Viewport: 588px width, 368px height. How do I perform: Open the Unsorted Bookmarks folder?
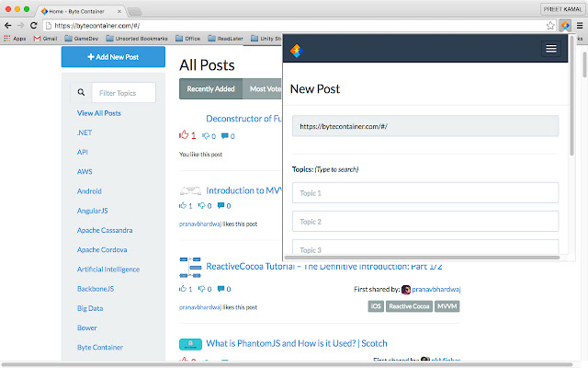pos(137,39)
